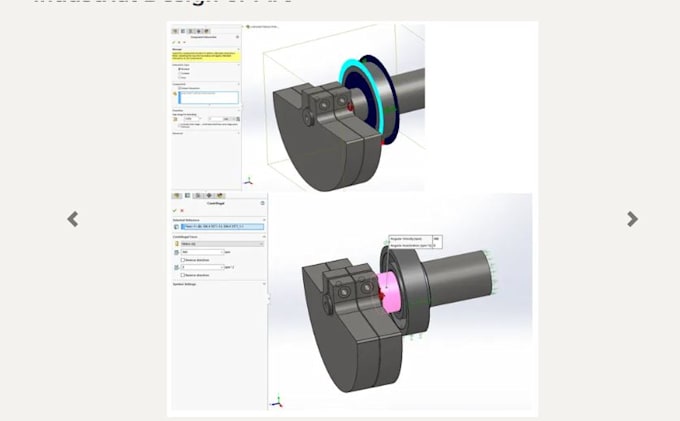
Task: Go to the previous slide arrow
Action: coord(73,219)
